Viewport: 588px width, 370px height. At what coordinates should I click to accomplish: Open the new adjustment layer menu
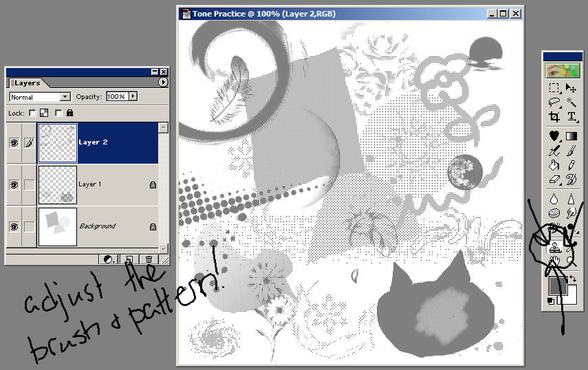coord(109,259)
